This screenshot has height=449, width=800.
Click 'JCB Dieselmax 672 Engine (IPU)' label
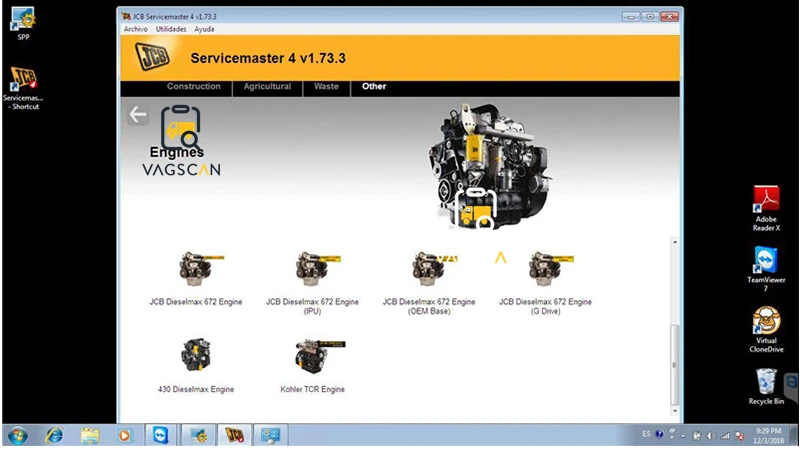[312, 306]
